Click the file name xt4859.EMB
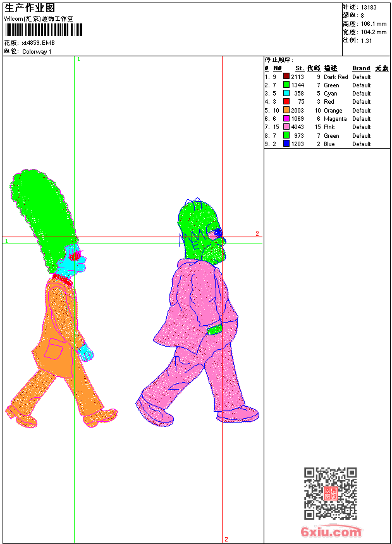Image resolution: width=392 pixels, height=544 pixels. [38, 43]
